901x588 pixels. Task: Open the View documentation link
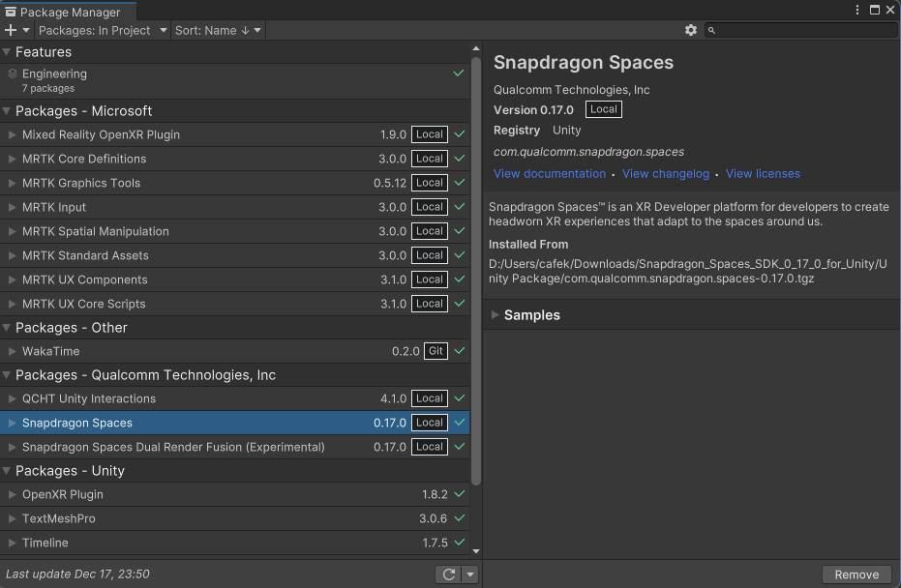coord(550,174)
